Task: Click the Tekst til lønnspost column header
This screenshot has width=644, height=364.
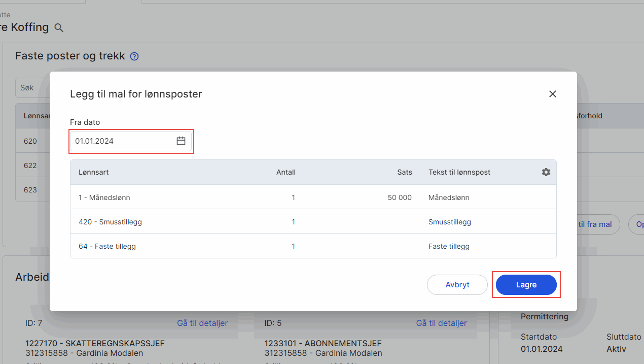Action: pyautogui.click(x=459, y=172)
